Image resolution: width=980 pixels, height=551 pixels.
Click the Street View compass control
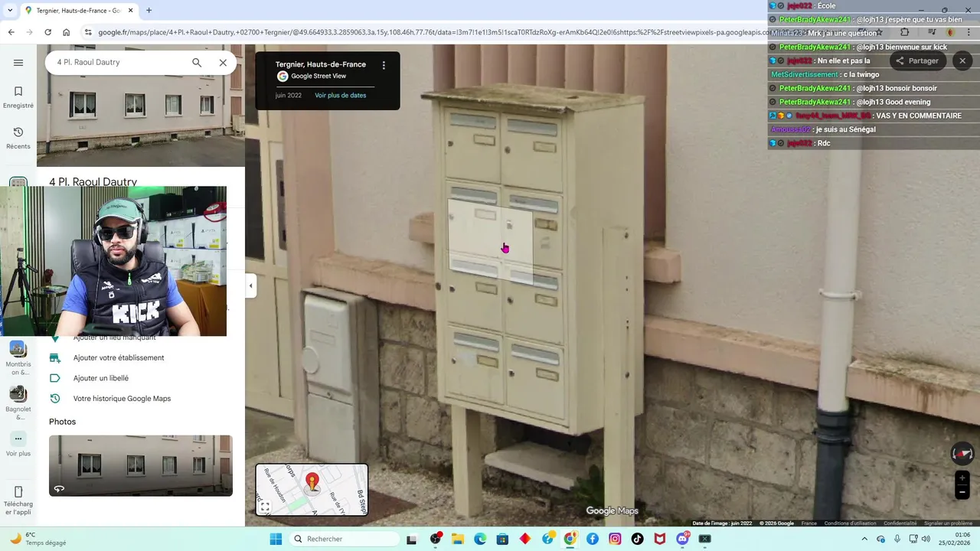pos(962,454)
